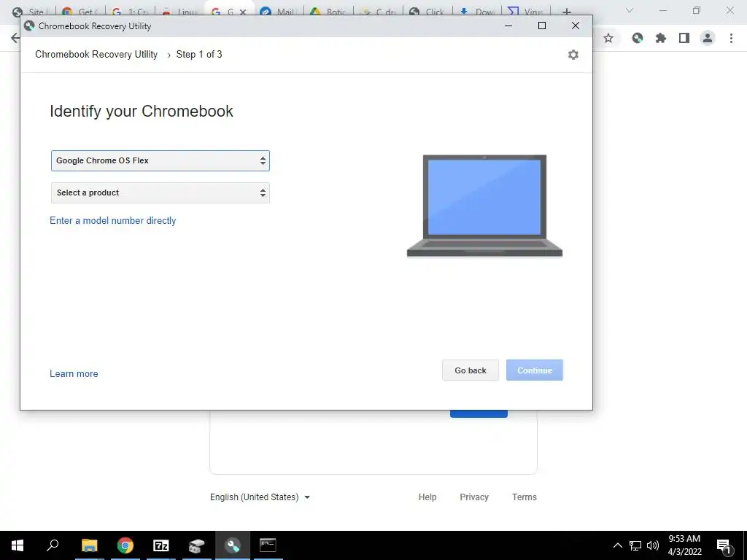The image size is (747, 560).
Task: Open the Windows notification center icon
Action: (724, 545)
